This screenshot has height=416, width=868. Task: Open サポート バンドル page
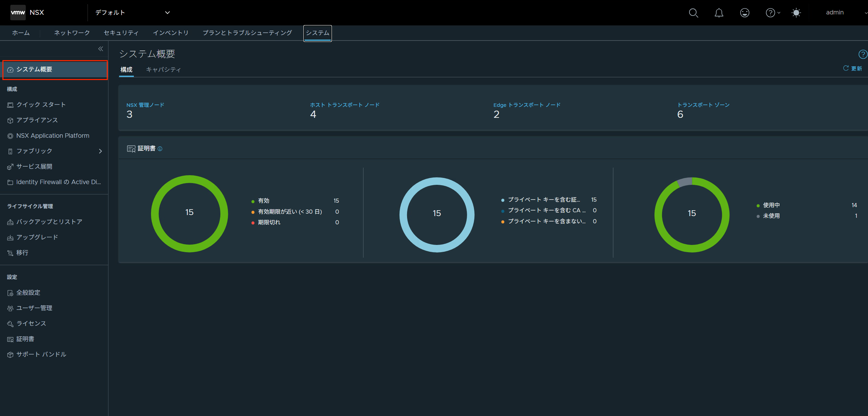tap(41, 354)
